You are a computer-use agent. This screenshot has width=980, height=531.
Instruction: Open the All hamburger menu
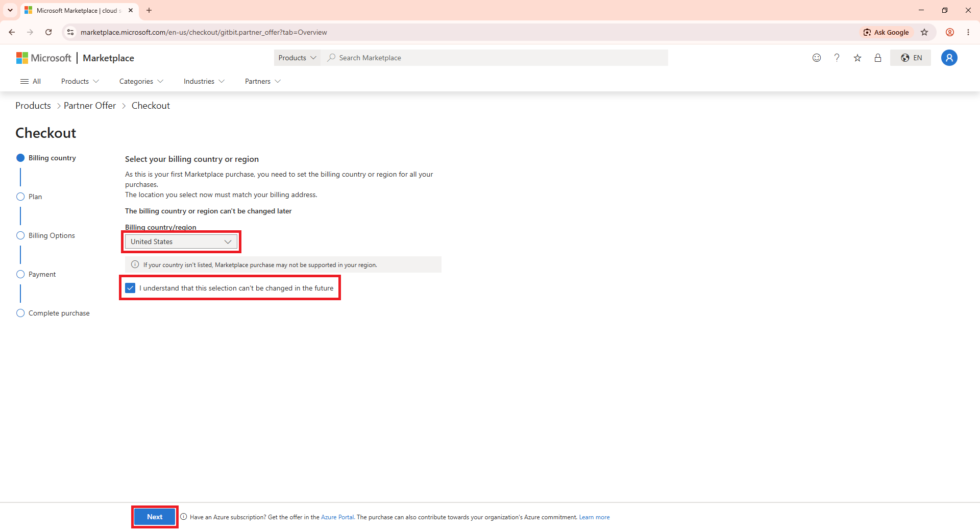pos(30,81)
